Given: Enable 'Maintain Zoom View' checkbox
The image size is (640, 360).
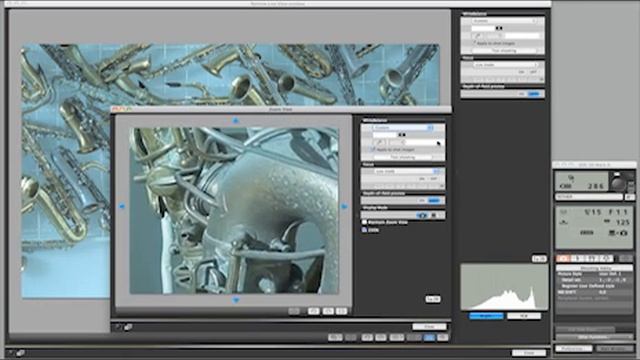Looking at the screenshot, I should click(x=364, y=222).
